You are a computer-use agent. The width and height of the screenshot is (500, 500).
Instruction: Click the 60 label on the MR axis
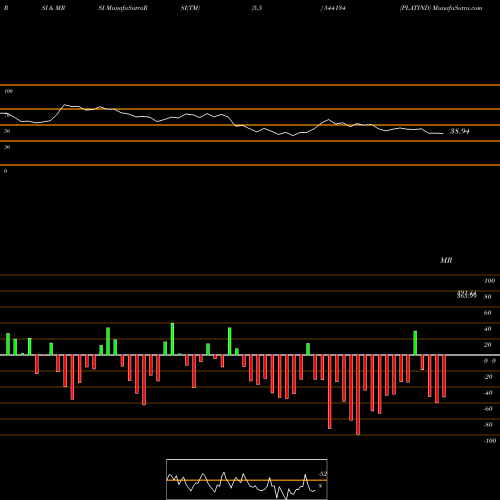pyautogui.click(x=487, y=313)
